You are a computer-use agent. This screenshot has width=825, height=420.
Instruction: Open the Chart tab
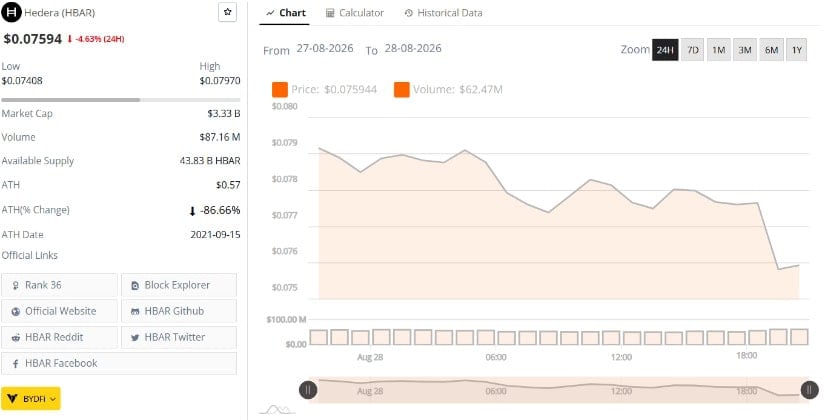pos(286,13)
